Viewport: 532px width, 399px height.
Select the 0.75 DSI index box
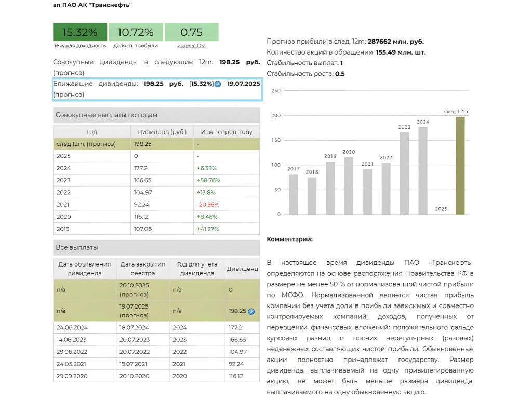coord(191,32)
